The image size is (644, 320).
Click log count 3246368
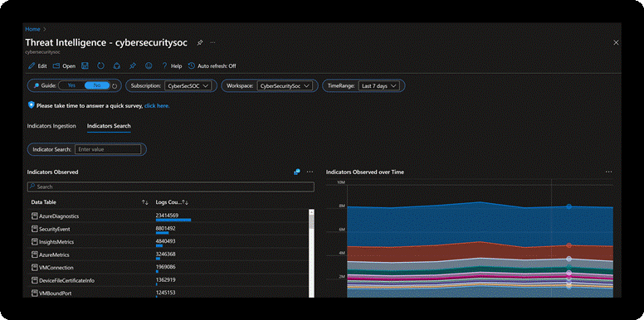click(x=165, y=254)
